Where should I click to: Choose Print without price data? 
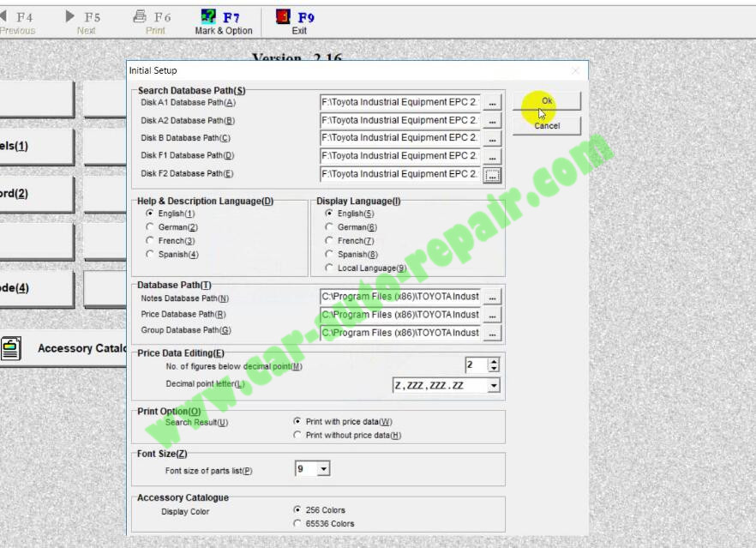tap(297, 435)
